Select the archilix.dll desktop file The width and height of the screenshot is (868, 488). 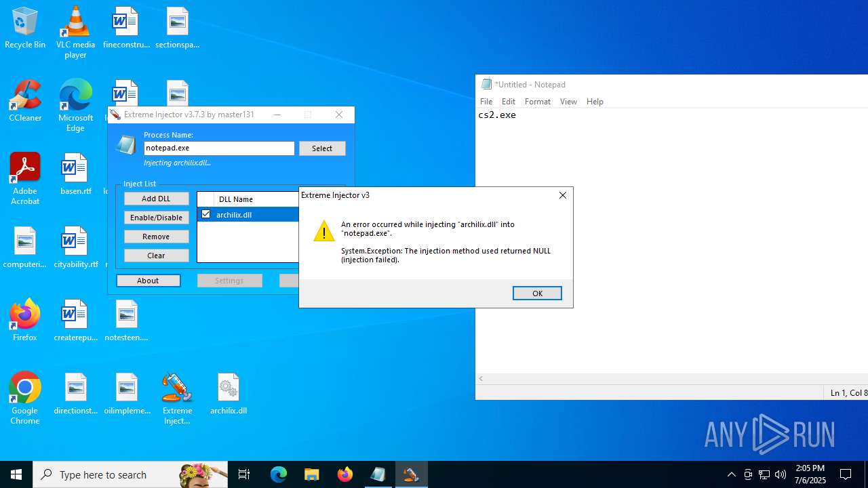click(x=228, y=394)
